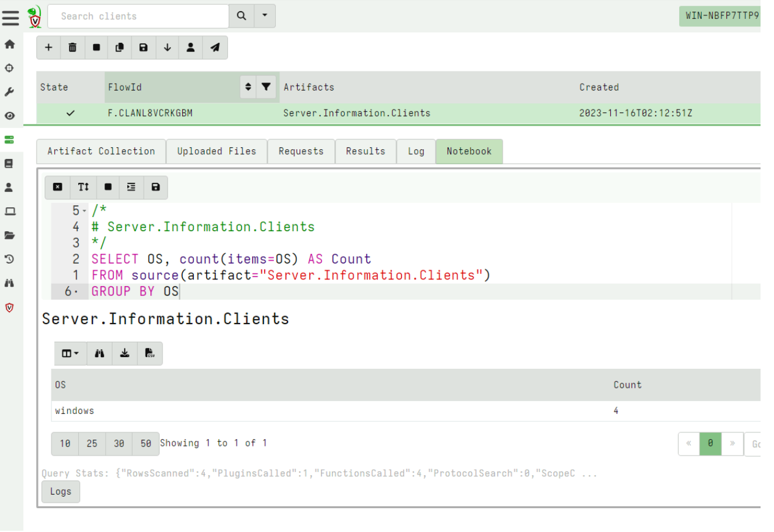Click the Logs button below Query Stats

[x=60, y=491]
